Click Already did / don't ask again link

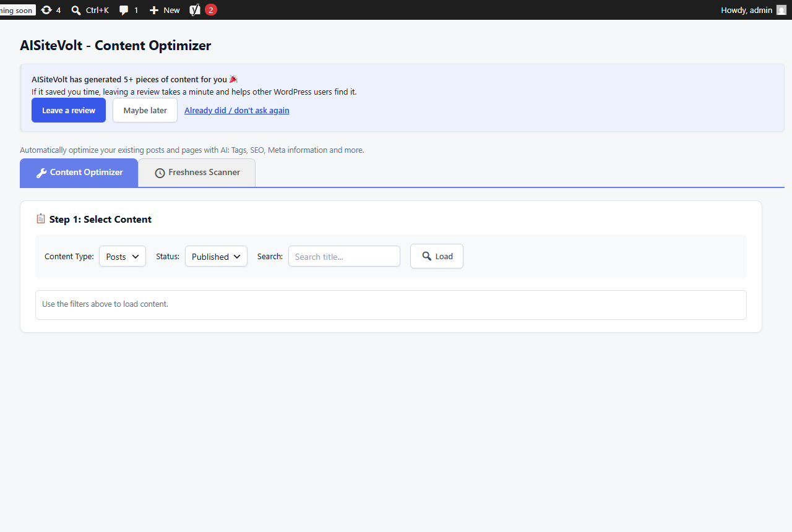(x=237, y=110)
